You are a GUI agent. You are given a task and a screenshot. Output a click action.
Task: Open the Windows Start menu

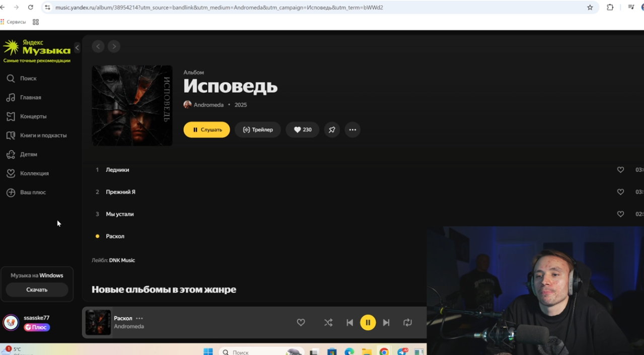208,351
